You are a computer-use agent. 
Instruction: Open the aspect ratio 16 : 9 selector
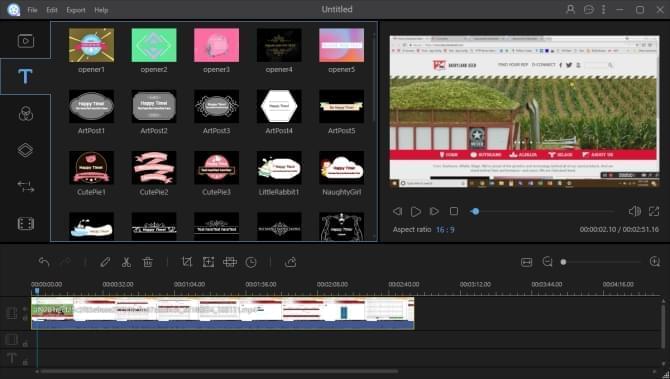(445, 229)
